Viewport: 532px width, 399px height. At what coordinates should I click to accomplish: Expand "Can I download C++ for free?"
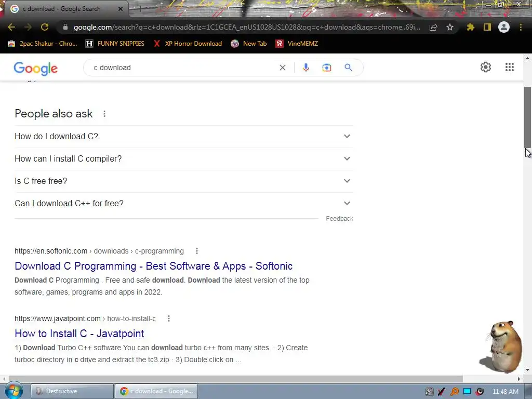click(184, 204)
